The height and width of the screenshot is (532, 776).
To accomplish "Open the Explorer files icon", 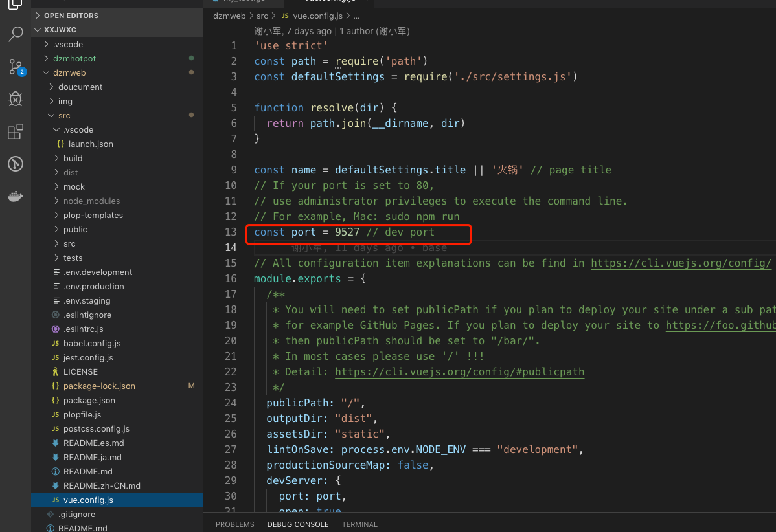I will pyautogui.click(x=16, y=4).
